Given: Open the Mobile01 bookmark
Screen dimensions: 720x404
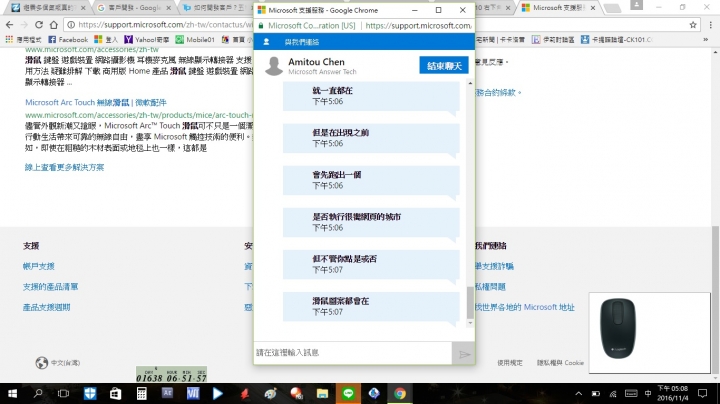Looking at the screenshot, I should click(195, 39).
